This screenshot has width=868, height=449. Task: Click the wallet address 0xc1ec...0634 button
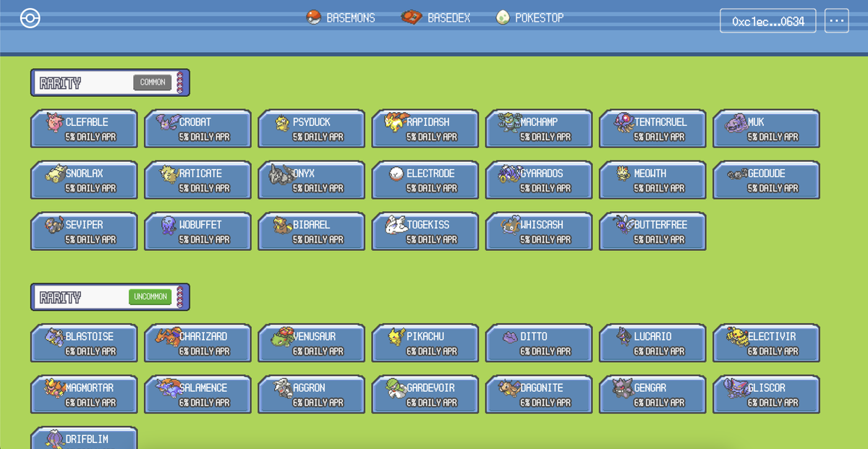(x=768, y=21)
